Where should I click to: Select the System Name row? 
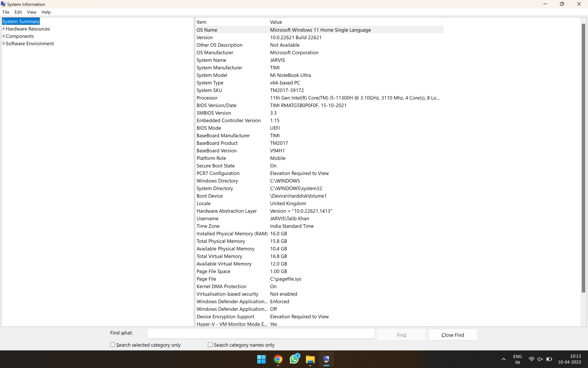pyautogui.click(x=320, y=60)
